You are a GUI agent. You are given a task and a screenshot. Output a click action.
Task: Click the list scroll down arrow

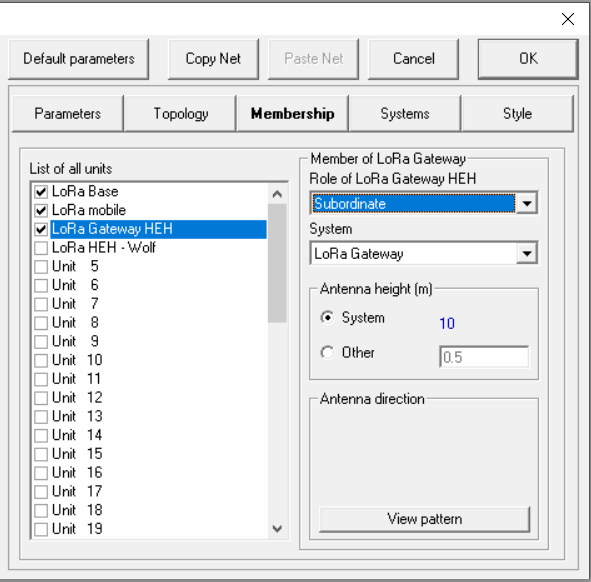(277, 528)
